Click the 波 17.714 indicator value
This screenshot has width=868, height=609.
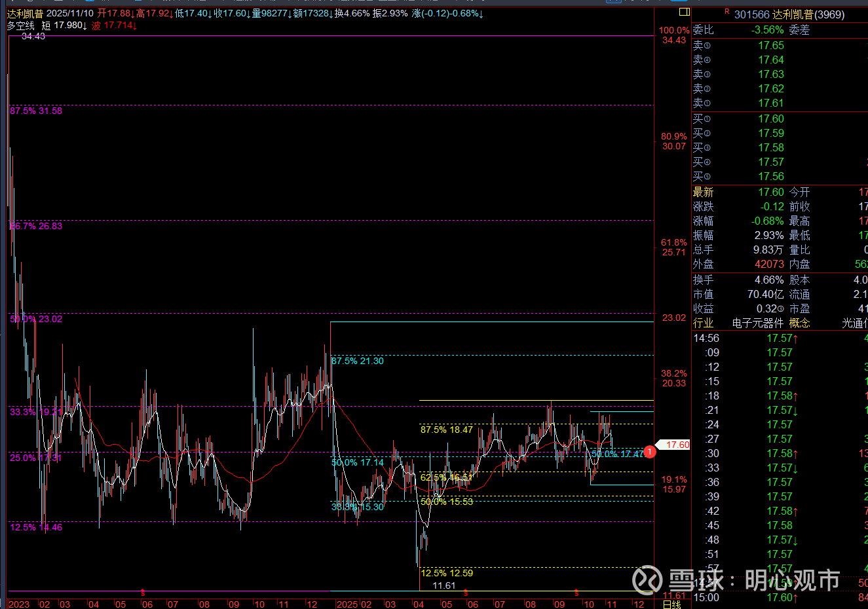[x=114, y=26]
